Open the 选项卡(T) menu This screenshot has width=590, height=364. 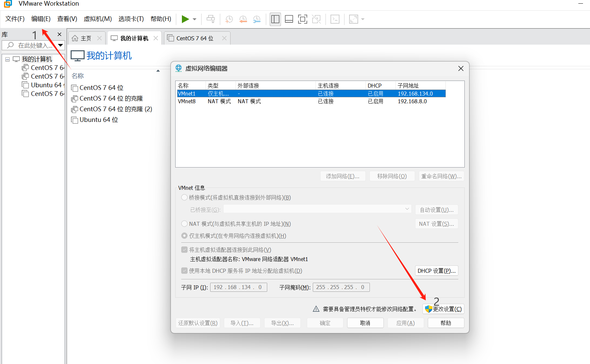(x=131, y=19)
